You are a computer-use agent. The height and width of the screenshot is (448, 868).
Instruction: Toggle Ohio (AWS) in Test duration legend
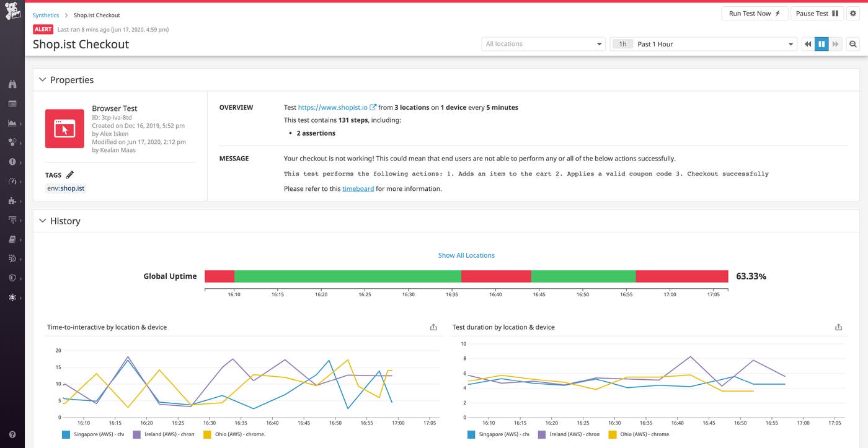(x=639, y=434)
